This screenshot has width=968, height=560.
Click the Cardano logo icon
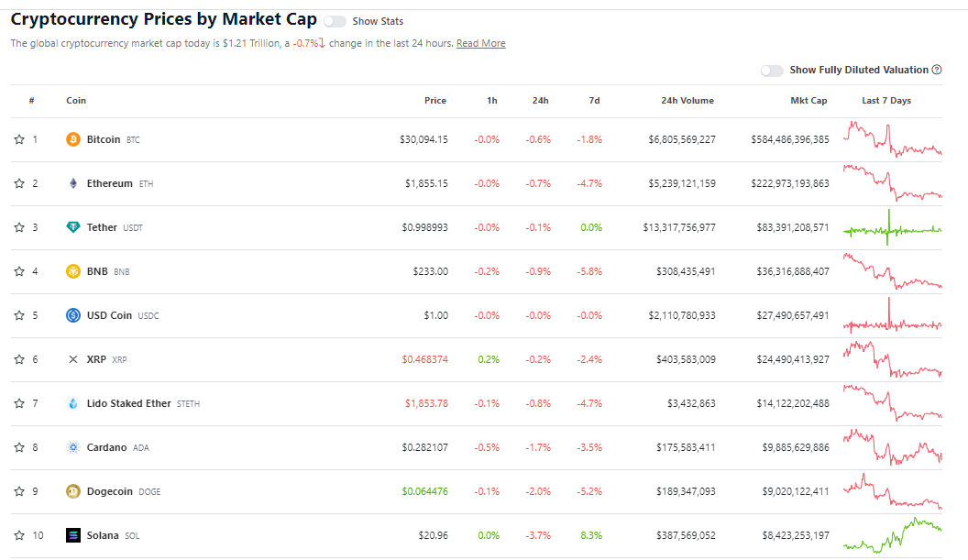73,447
